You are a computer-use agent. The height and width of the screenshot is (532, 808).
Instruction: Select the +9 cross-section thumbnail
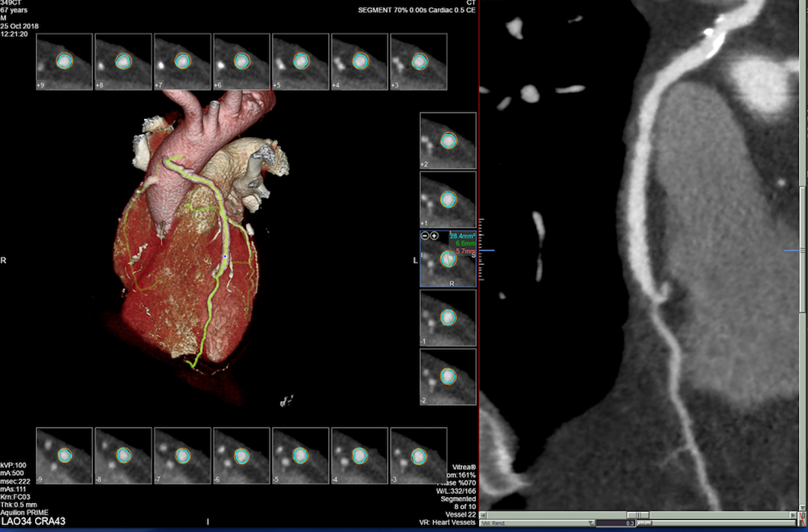(64, 62)
